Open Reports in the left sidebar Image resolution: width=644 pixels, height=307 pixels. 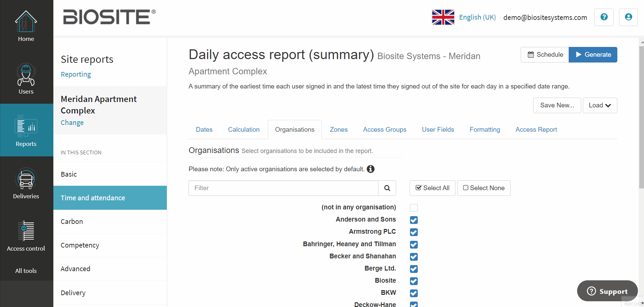[26, 130]
